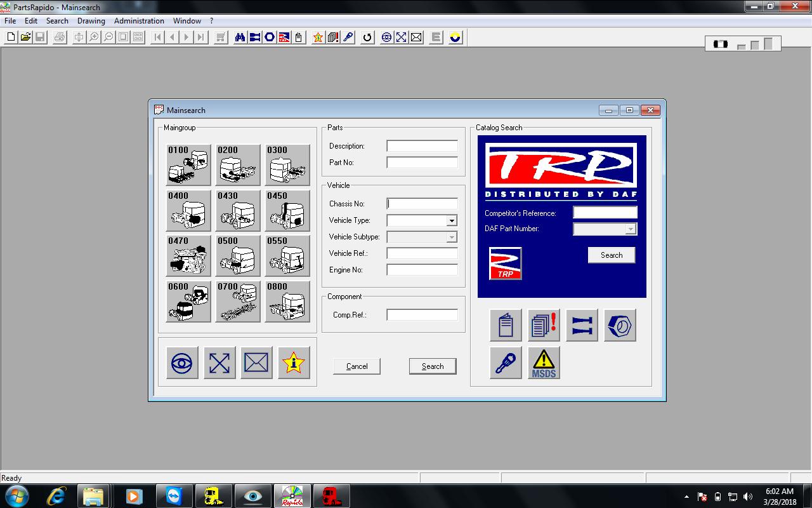Image resolution: width=812 pixels, height=508 pixels.
Task: Click the open folder toolbar icon
Action: click(x=25, y=37)
